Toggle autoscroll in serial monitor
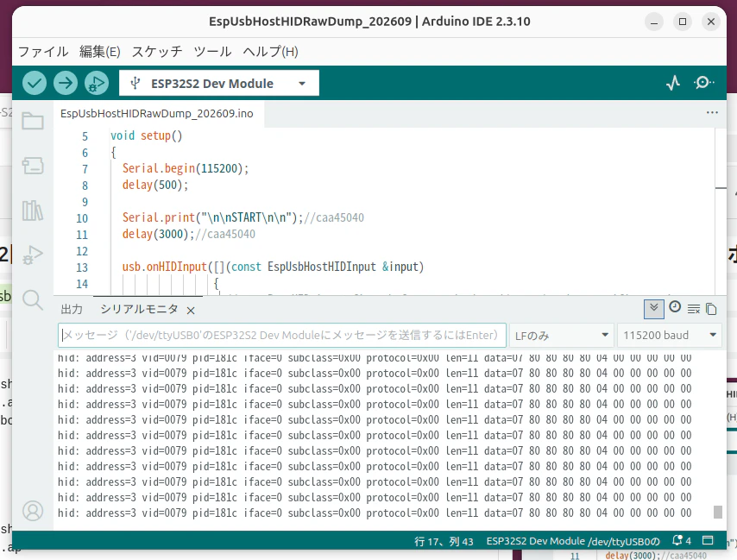The width and height of the screenshot is (737, 560). coord(654,309)
